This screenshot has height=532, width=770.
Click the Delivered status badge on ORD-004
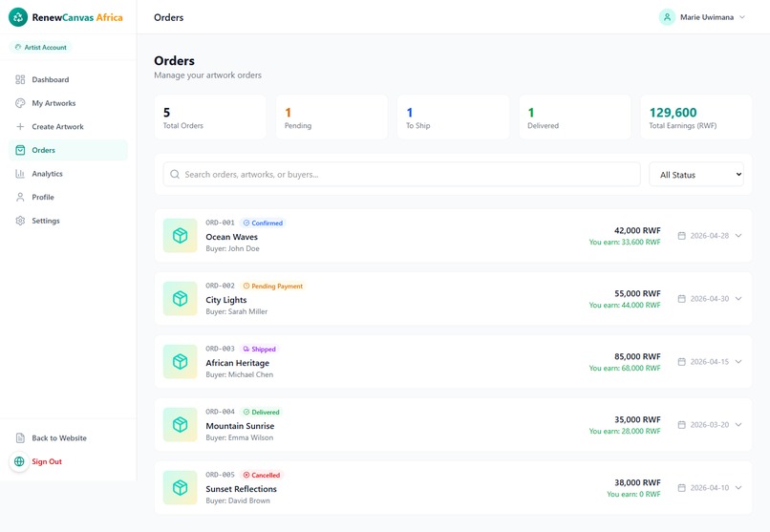coord(261,413)
